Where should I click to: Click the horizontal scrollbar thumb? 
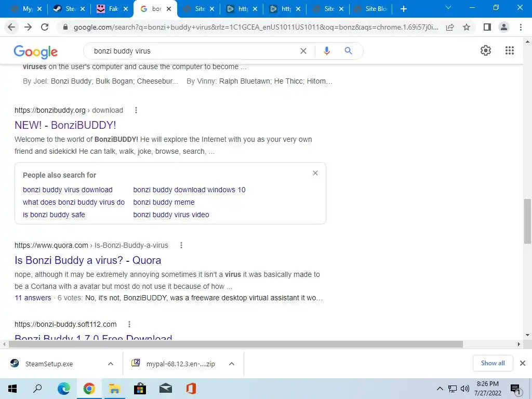coord(235,344)
